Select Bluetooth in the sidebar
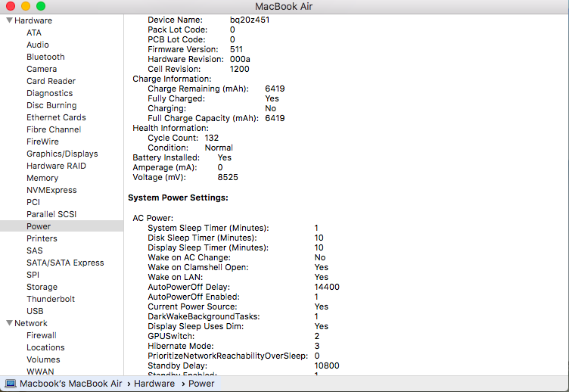569x392 pixels. [x=45, y=57]
